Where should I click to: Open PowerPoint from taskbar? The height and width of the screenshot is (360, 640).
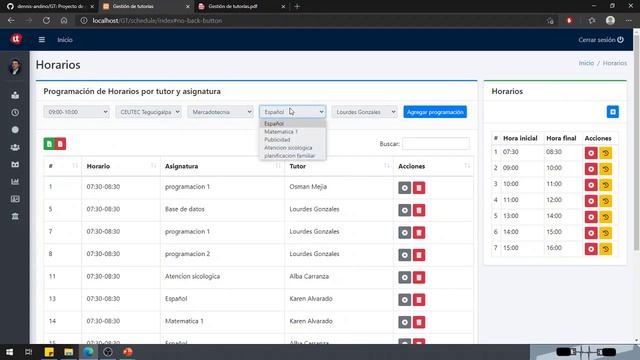click(x=128, y=352)
